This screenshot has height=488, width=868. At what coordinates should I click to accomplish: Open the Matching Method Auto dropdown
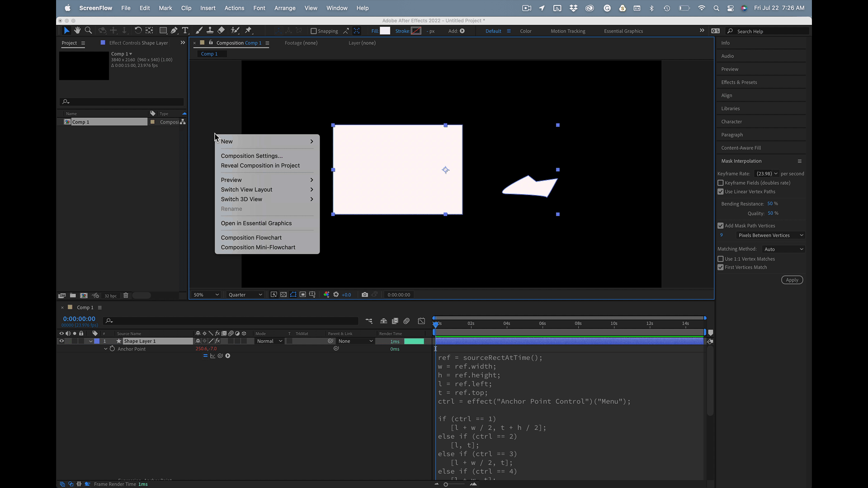(x=783, y=249)
